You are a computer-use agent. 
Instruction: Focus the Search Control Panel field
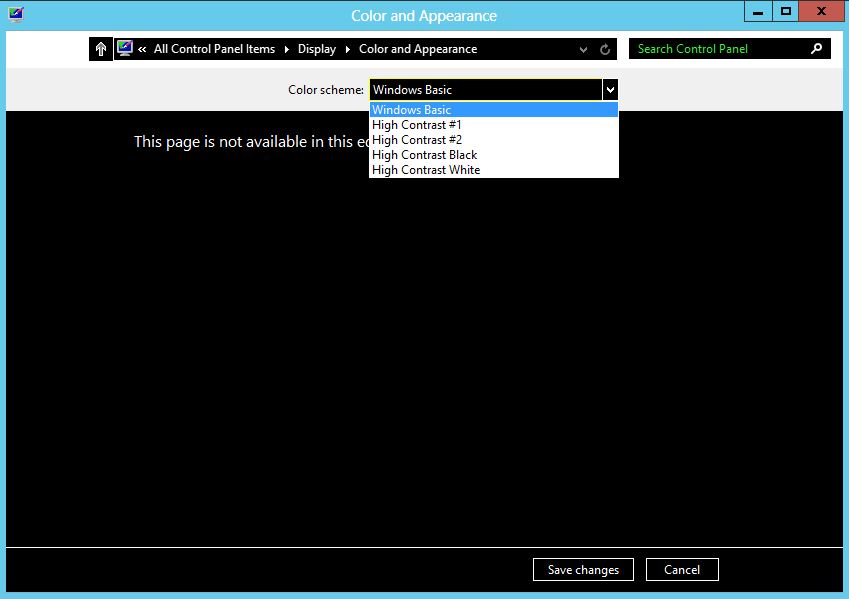(729, 49)
